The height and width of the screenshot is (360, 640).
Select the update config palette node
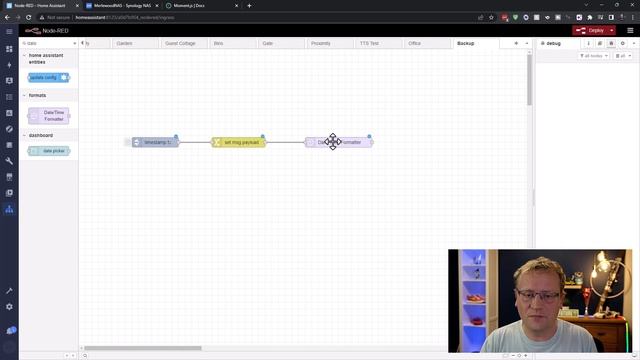coord(49,78)
